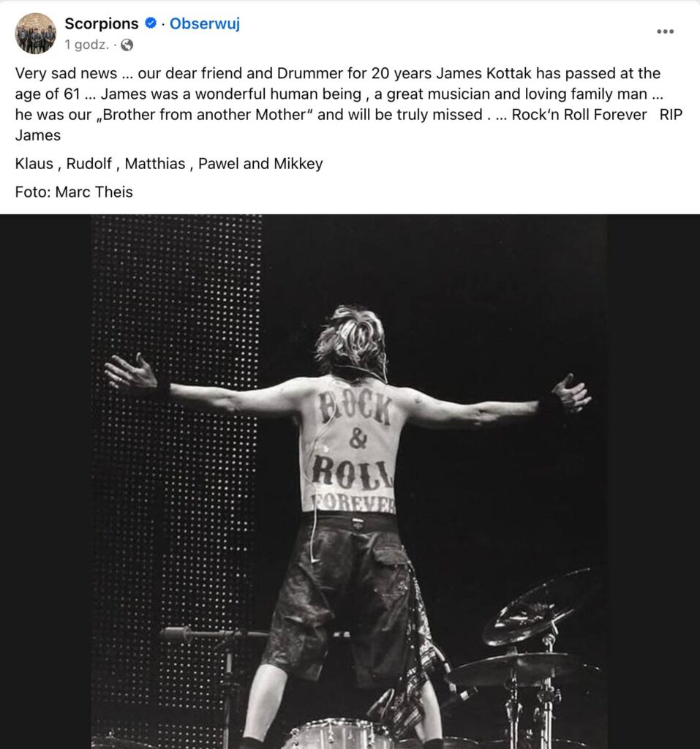Click the "Foto: Marc Theis" credit line
The image size is (700, 749).
pos(74,192)
